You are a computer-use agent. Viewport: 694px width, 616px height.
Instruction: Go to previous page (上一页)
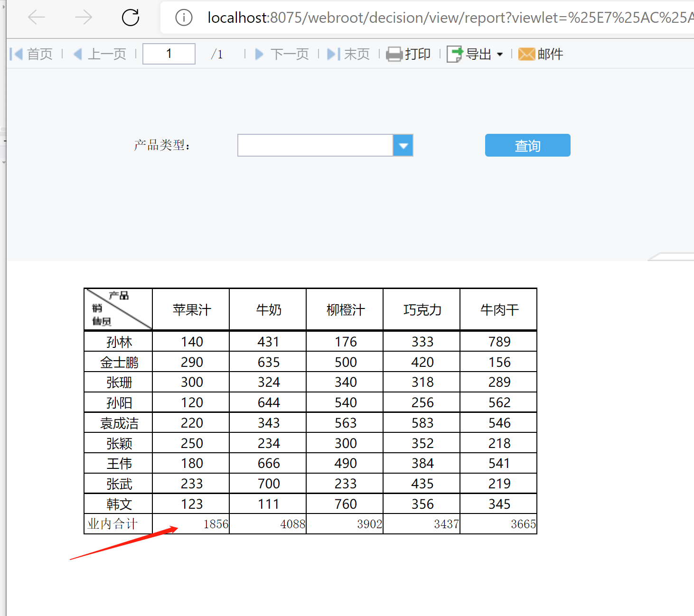[100, 54]
